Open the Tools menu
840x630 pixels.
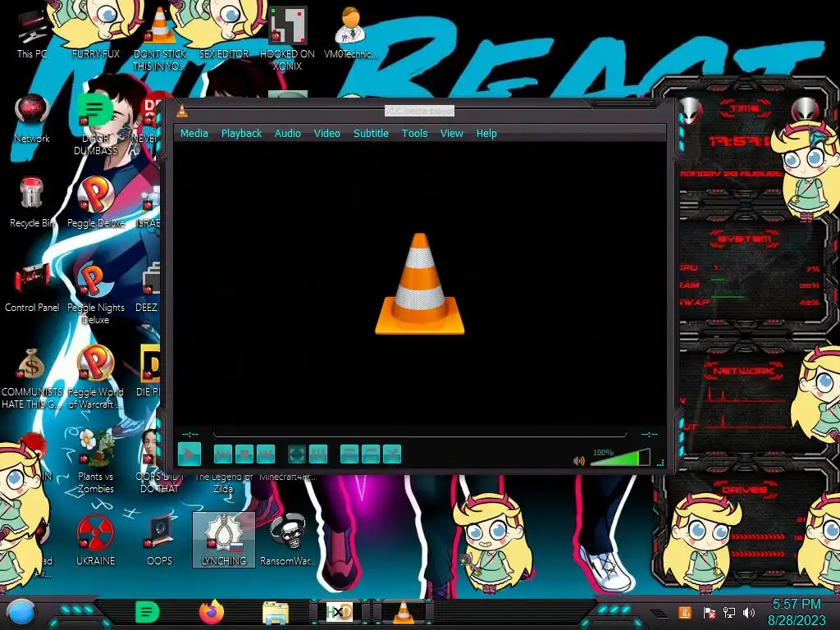[x=414, y=134]
